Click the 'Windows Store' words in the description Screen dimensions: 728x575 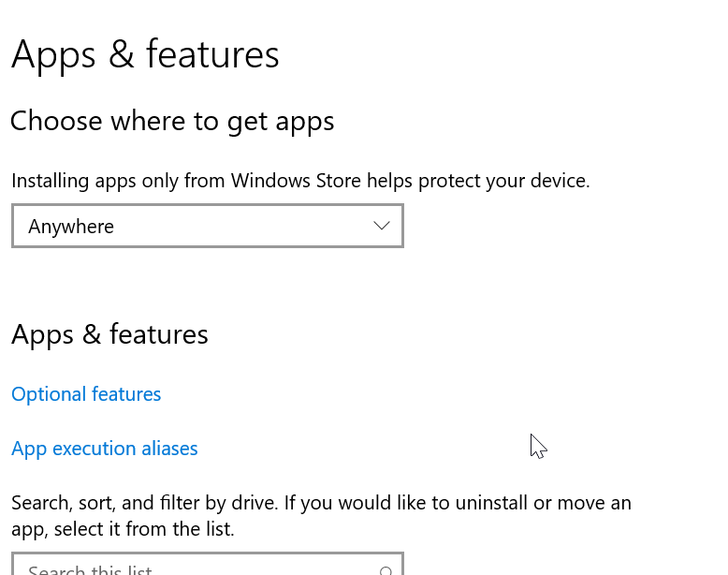[x=296, y=181]
